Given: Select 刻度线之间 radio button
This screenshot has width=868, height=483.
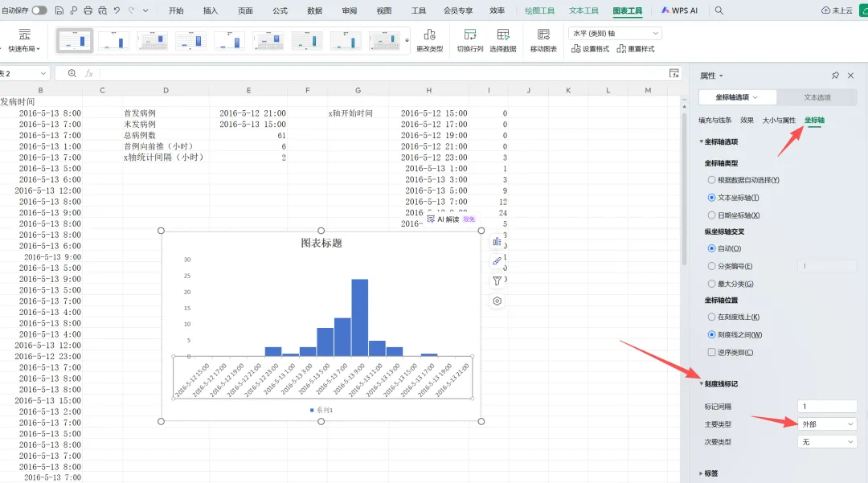Looking at the screenshot, I should click(x=711, y=335).
